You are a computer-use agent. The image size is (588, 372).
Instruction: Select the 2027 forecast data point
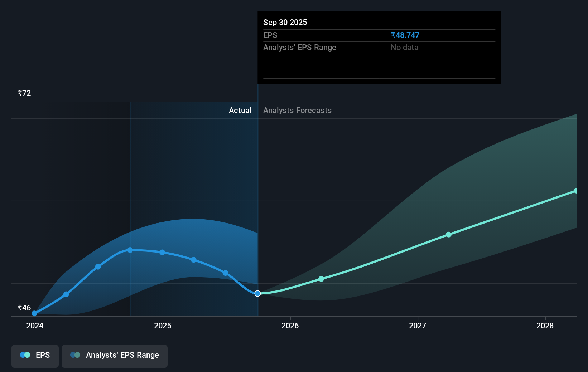[449, 235]
